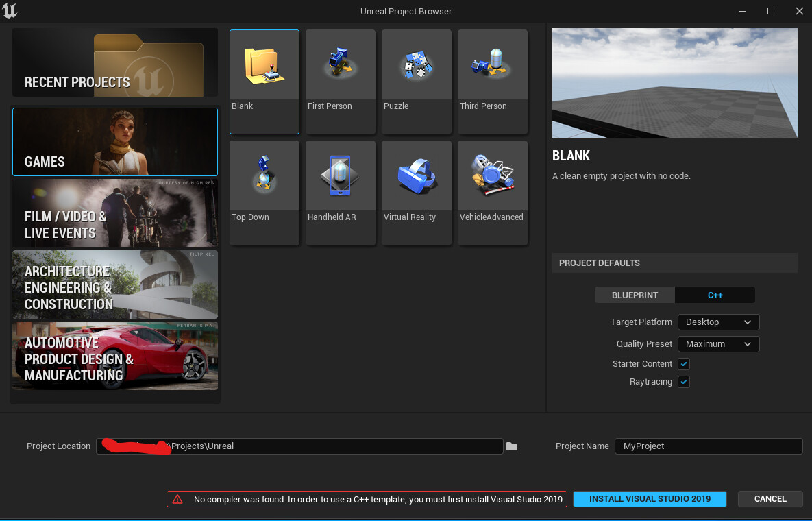Select the Blank project template
The height and width of the screenshot is (521, 812).
click(x=264, y=82)
